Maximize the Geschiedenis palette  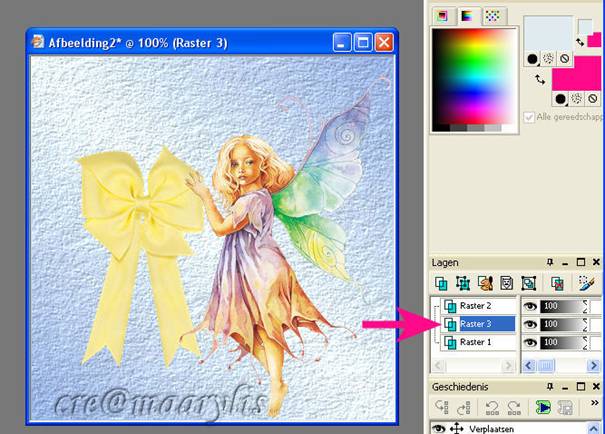point(581,387)
